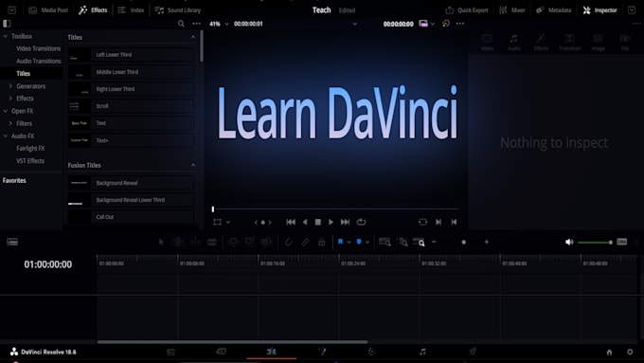Select the Call Out Fusion title
The width and height of the screenshot is (644, 363).
tap(131, 217)
